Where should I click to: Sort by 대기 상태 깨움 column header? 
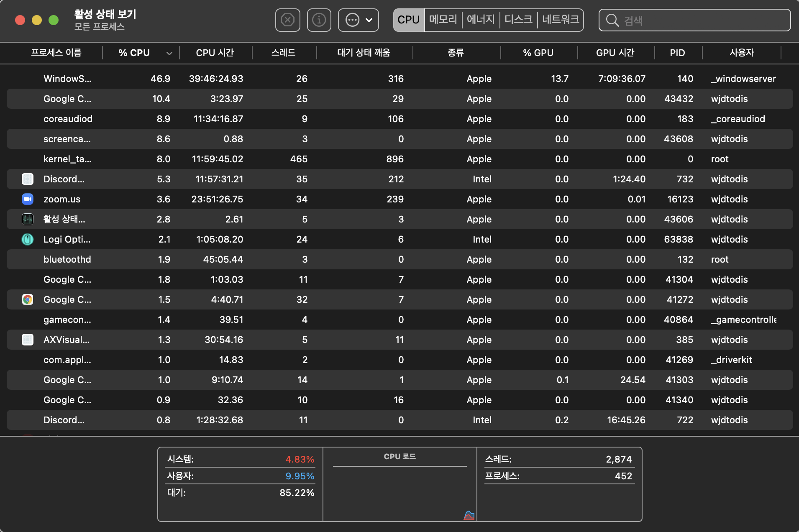(364, 53)
